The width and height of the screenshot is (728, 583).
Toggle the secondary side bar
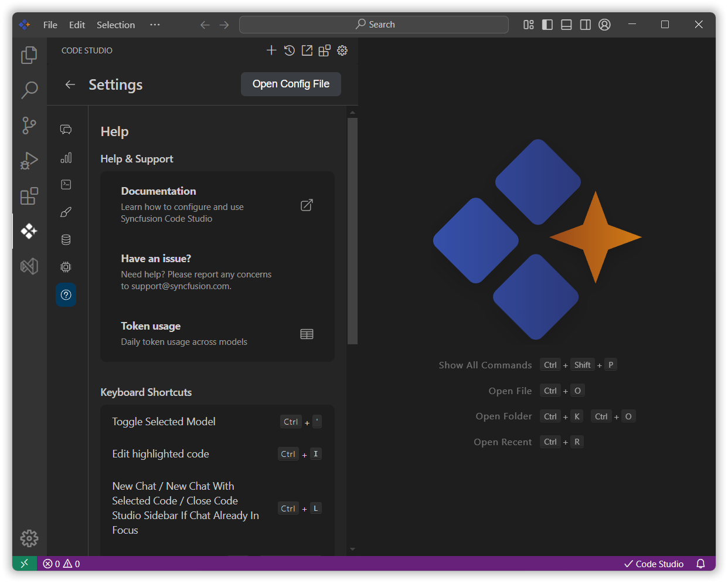(585, 25)
